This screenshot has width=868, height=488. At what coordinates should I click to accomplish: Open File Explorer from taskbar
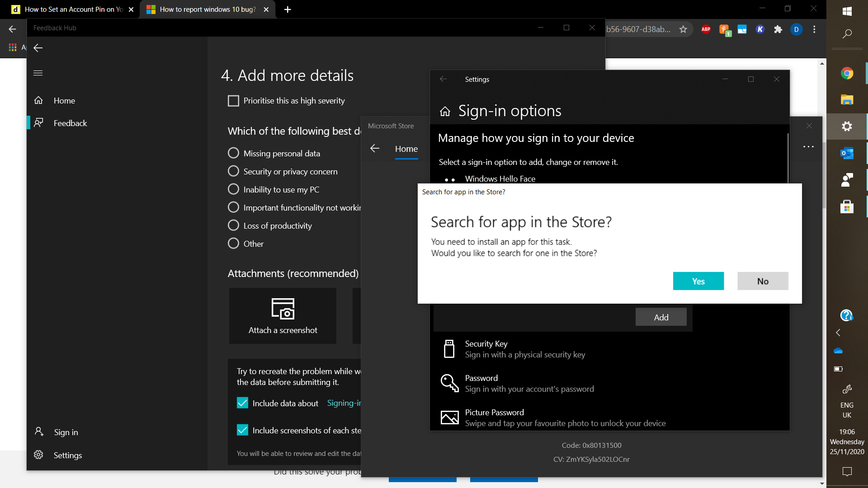pyautogui.click(x=847, y=100)
